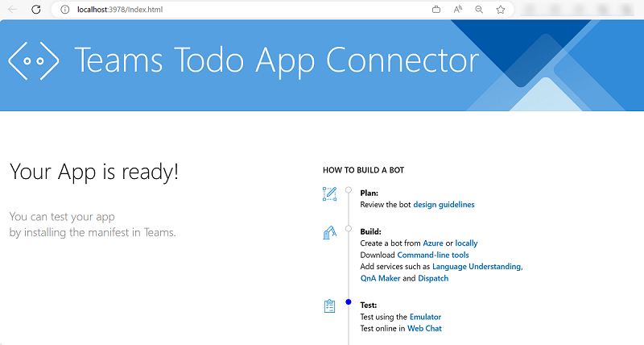Reload the page with refresh icon
The width and height of the screenshot is (644, 345).
point(36,10)
